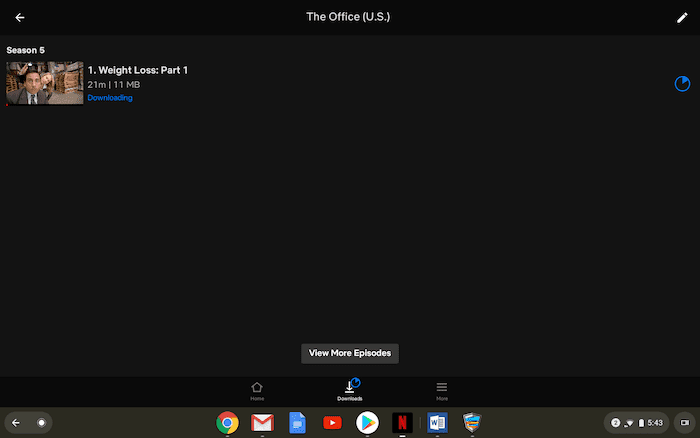Open Microsoft Word from the shelf
Viewport: 700px width, 438px height.
[x=438, y=422]
